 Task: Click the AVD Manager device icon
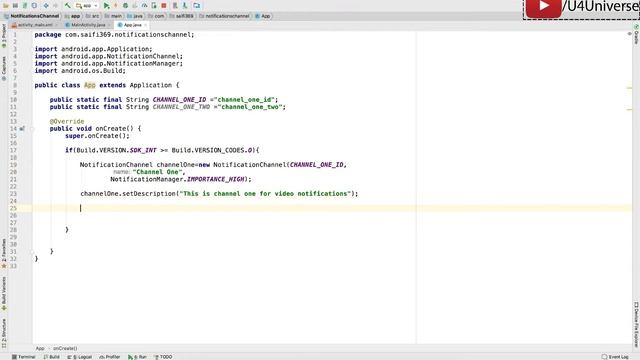coord(175,6)
